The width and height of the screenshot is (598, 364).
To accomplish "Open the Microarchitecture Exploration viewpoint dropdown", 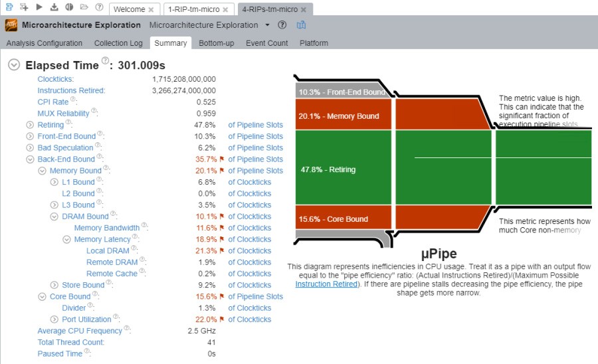I will click(x=267, y=25).
